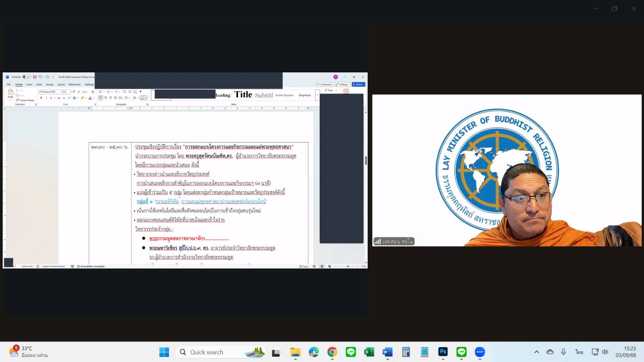This screenshot has width=644, height=362.
Task: Open the Design ribbon tab
Action: tap(49, 84)
